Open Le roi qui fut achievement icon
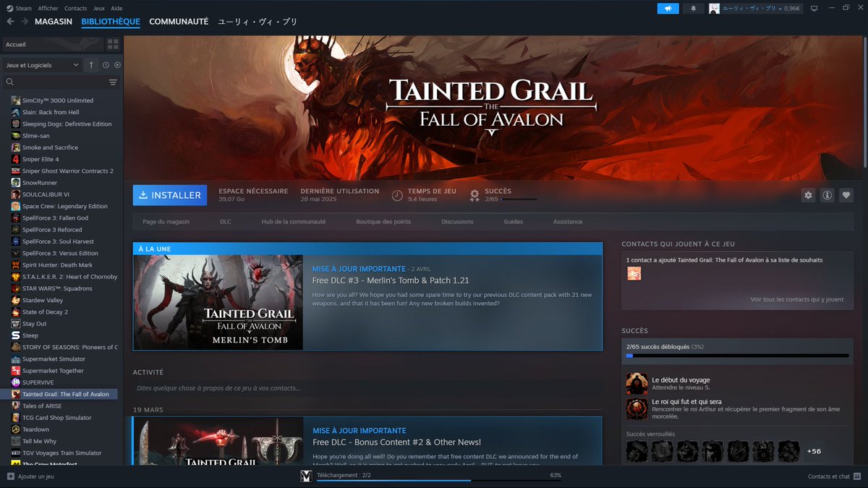Image resolution: width=868 pixels, height=488 pixels. click(x=637, y=409)
